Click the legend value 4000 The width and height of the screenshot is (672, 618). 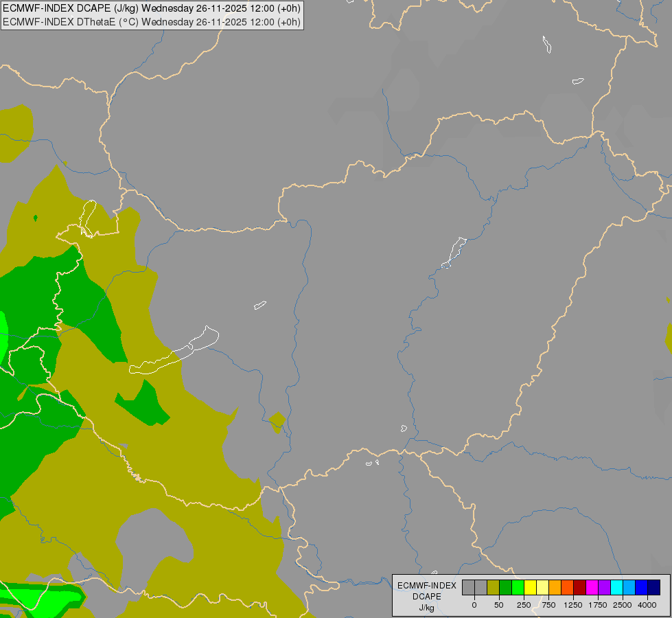[x=647, y=605]
